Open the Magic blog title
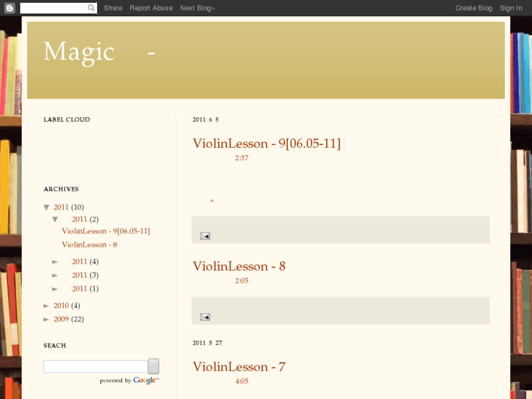Viewport: 532px width, 399px height. 100,52
